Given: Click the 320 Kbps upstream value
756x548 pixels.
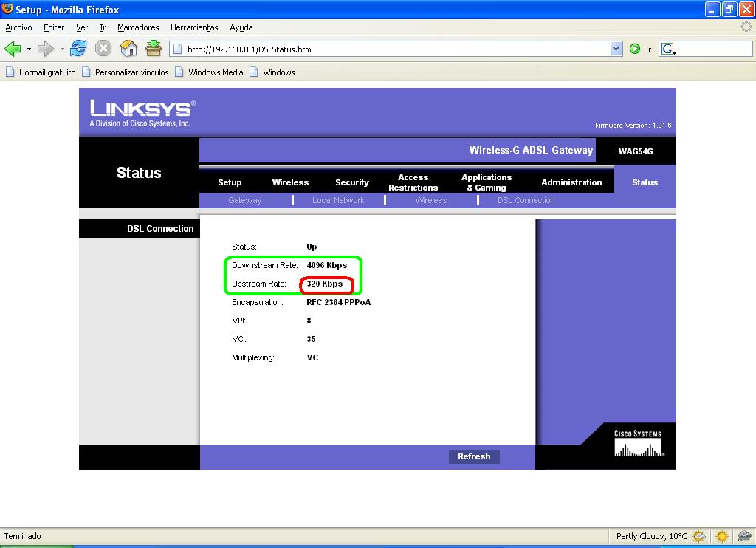Looking at the screenshot, I should click(x=325, y=284).
